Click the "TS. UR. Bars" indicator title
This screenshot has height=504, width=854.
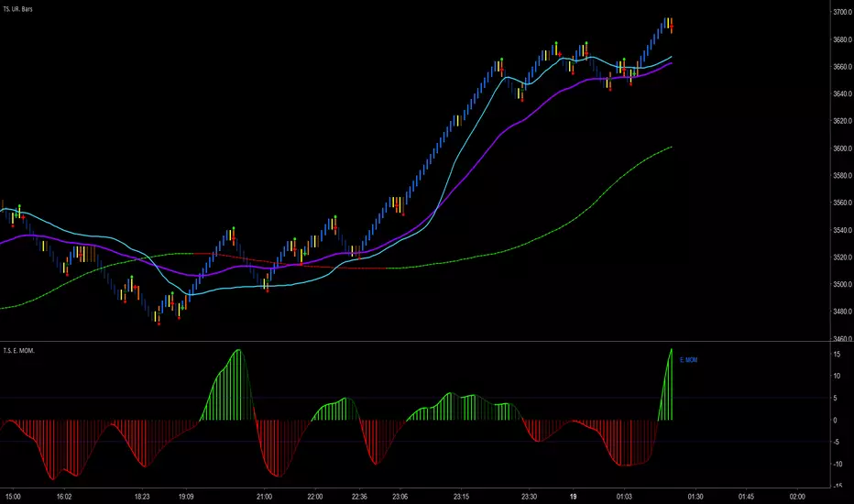(27, 6)
